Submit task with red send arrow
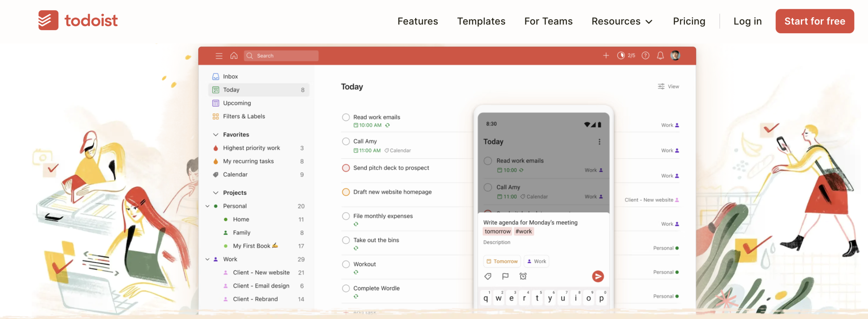The height and width of the screenshot is (319, 868). [x=598, y=276]
